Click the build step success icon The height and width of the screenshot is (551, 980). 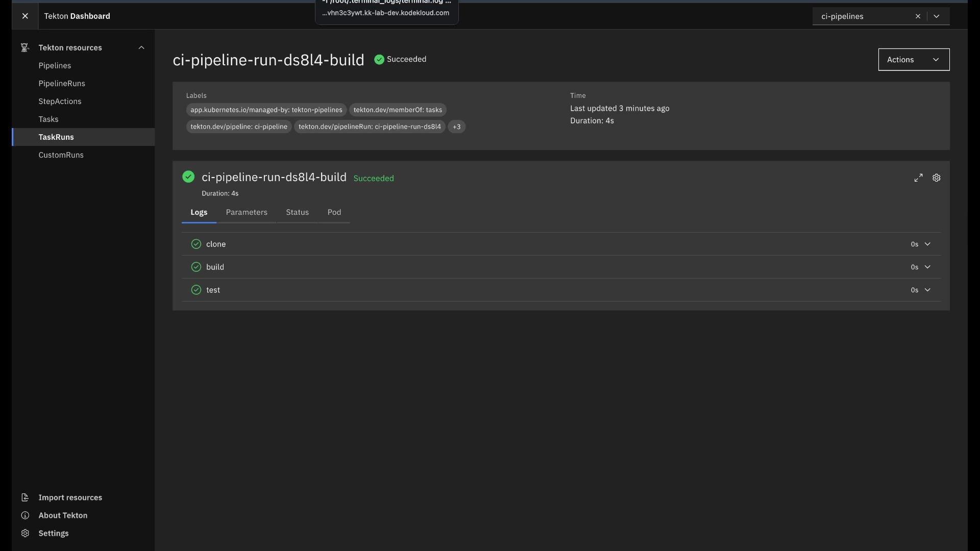coord(196,267)
